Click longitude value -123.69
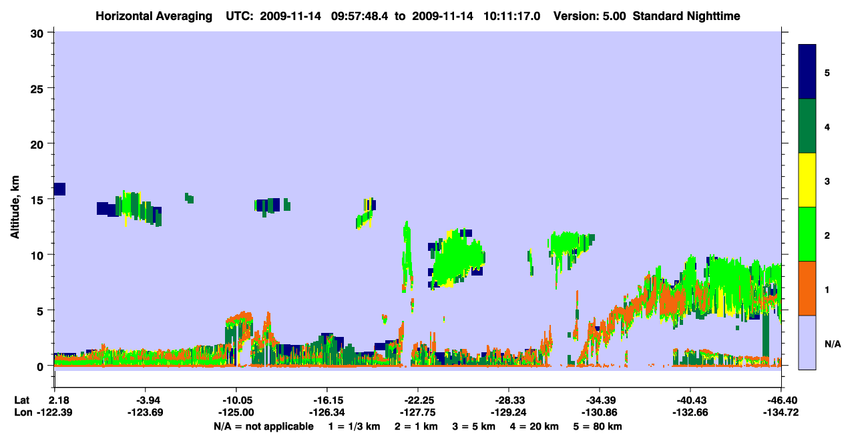 click(x=146, y=412)
